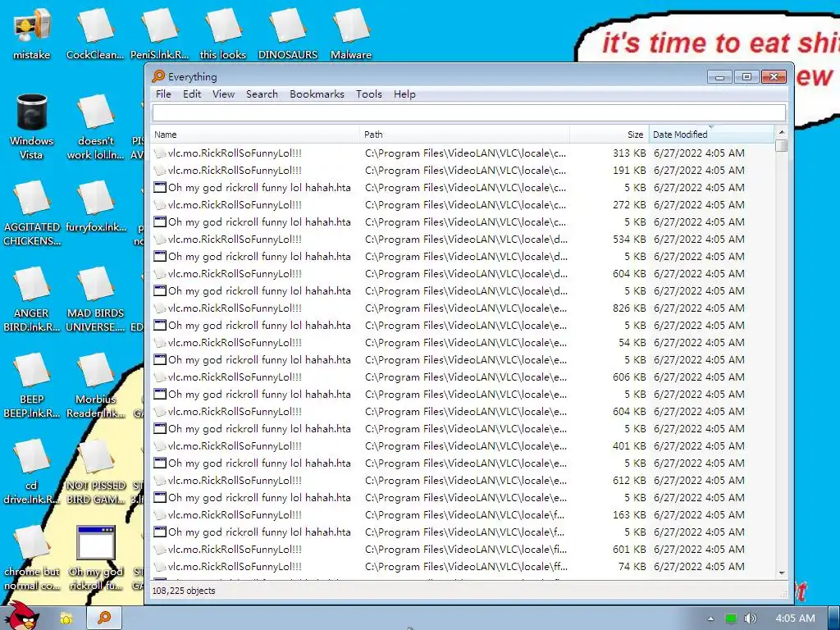The width and height of the screenshot is (840, 630).
Task: Click the Everything magnifier title bar icon
Action: (158, 76)
